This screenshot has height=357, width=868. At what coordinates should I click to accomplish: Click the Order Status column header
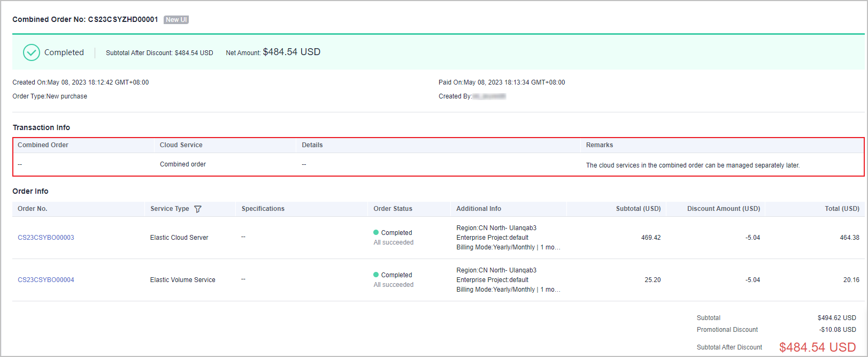point(393,209)
